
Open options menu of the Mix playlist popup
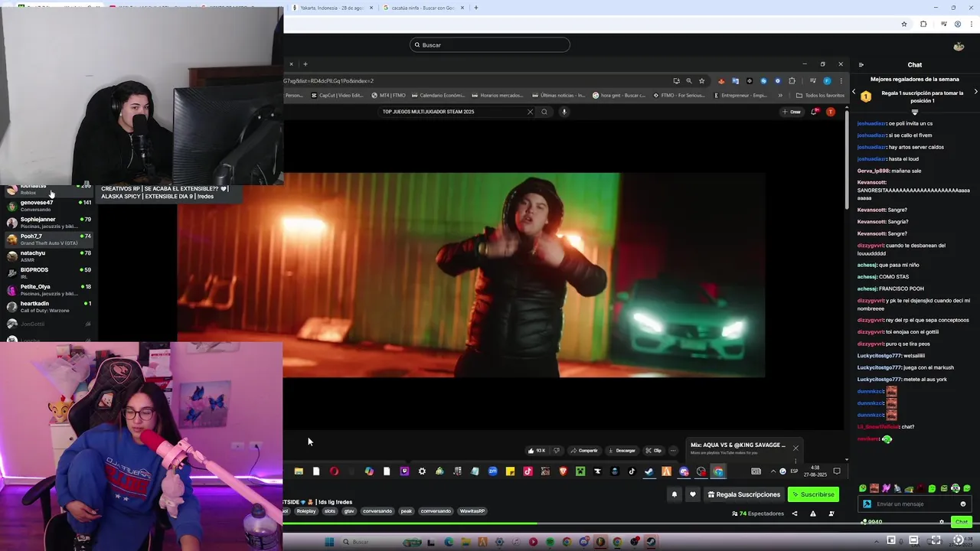(795, 461)
